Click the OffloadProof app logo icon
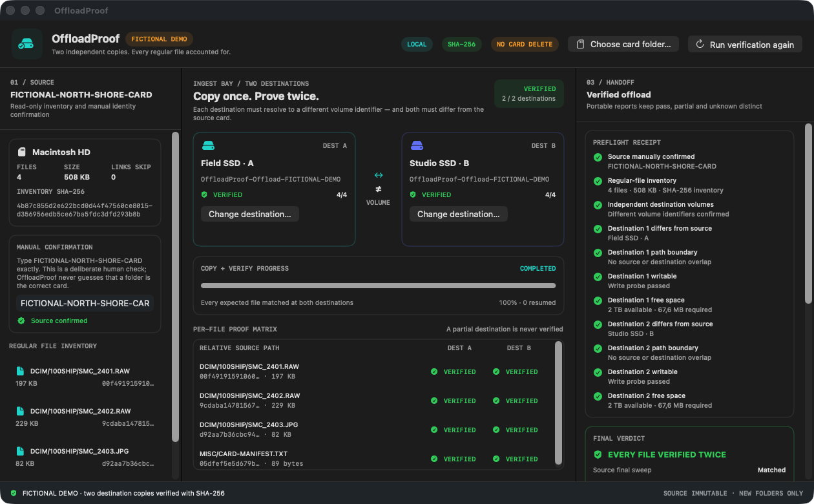The width and height of the screenshot is (814, 504). pyautogui.click(x=27, y=45)
